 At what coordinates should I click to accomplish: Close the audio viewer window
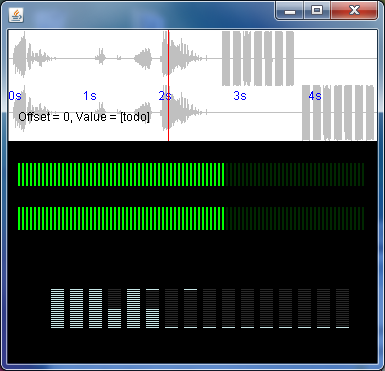354,11
